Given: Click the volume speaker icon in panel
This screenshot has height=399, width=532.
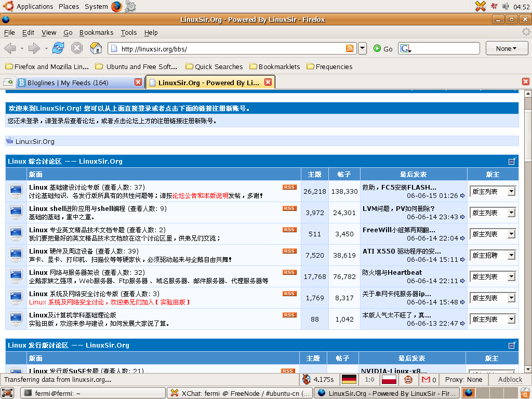Looking at the screenshot, I should pyautogui.click(x=506, y=6).
